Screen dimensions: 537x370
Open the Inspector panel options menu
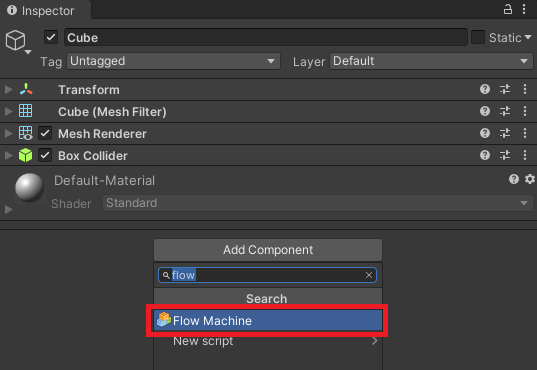[524, 9]
